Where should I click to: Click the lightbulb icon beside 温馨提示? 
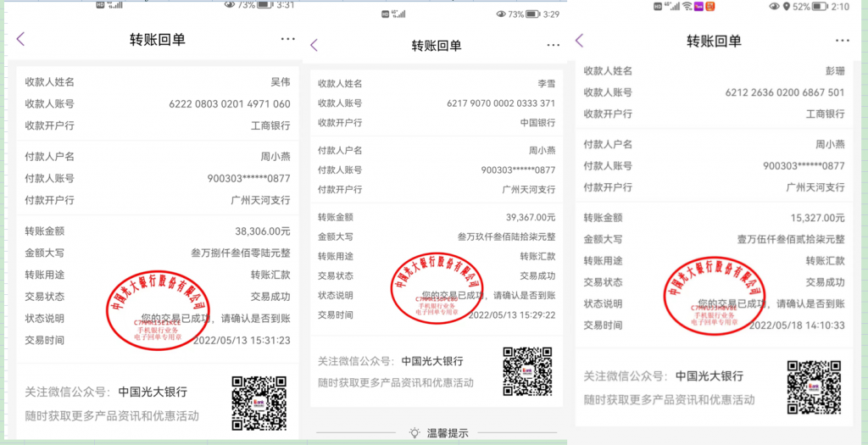click(414, 432)
